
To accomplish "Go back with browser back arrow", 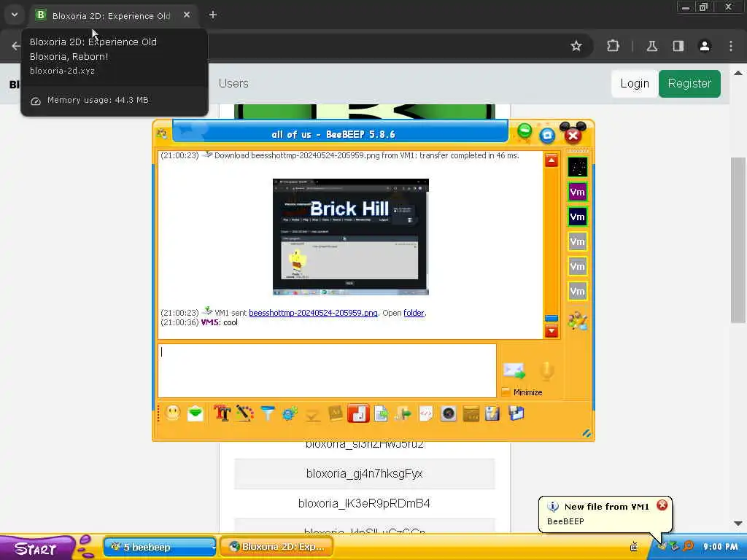I will click(x=16, y=46).
